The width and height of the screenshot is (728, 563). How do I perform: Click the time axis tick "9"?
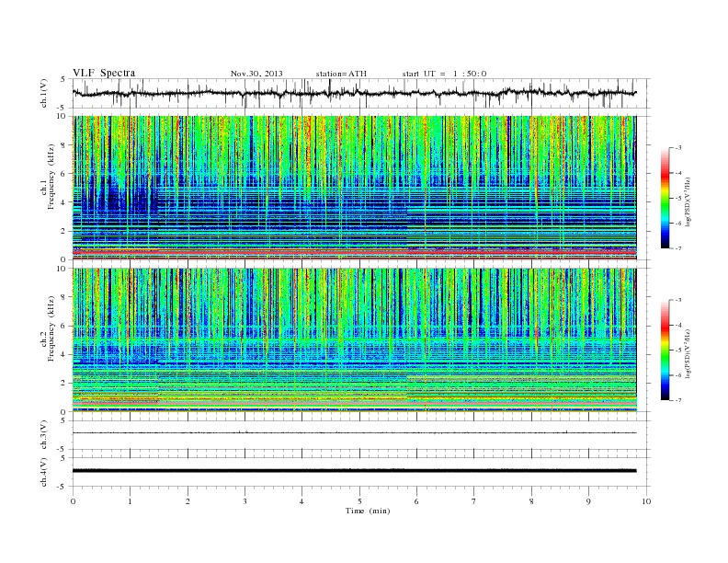588,501
